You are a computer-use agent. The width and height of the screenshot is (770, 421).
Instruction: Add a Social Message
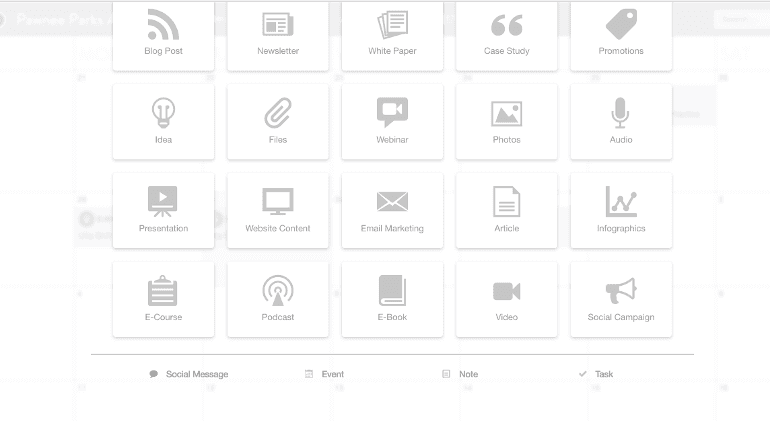pyautogui.click(x=190, y=374)
